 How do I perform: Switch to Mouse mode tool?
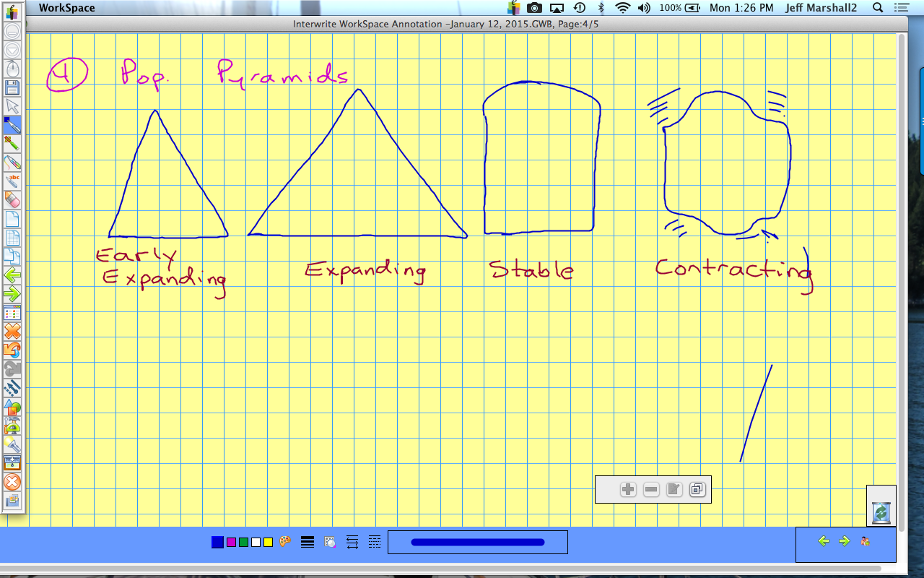point(12,69)
